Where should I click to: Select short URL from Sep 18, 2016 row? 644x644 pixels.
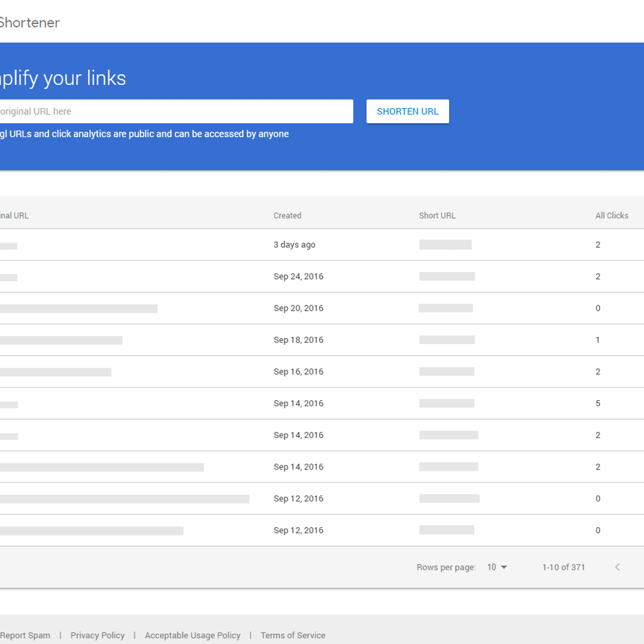point(447,340)
